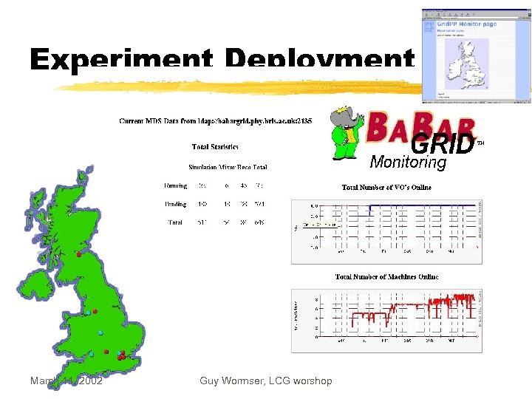Viewport: 532px width, 399px height.
Task: Open the GridPP Monitor page screenshot thumbnail
Action: point(476,56)
